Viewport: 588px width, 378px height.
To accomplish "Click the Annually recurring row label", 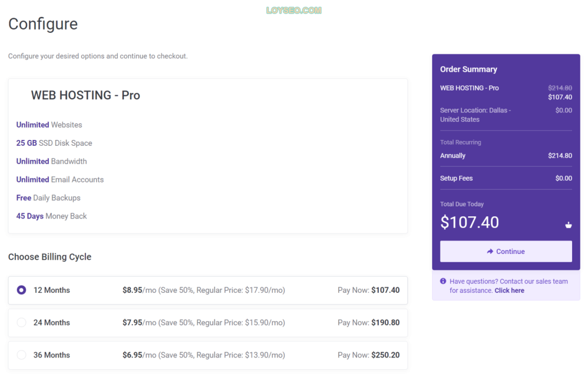I will click(453, 156).
